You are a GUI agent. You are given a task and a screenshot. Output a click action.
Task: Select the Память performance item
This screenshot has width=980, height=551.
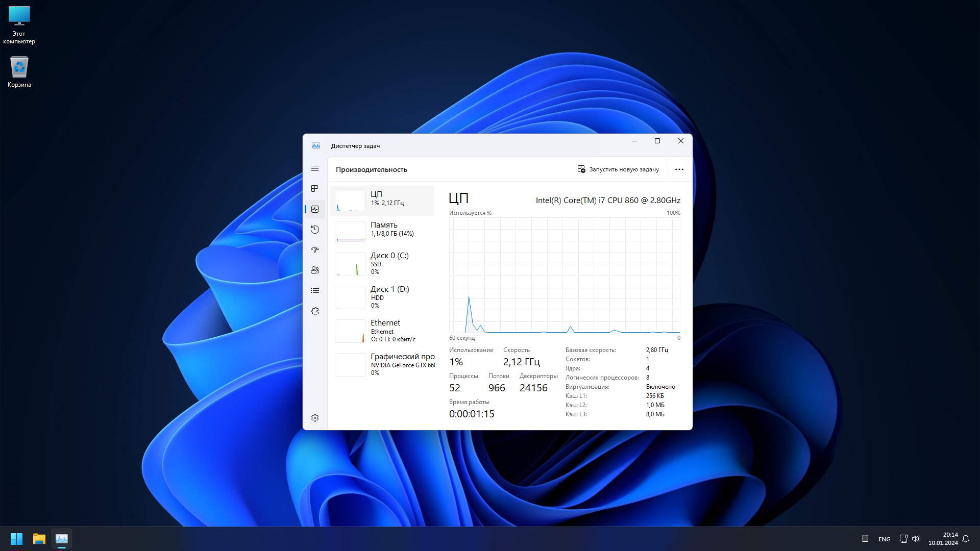pyautogui.click(x=382, y=231)
